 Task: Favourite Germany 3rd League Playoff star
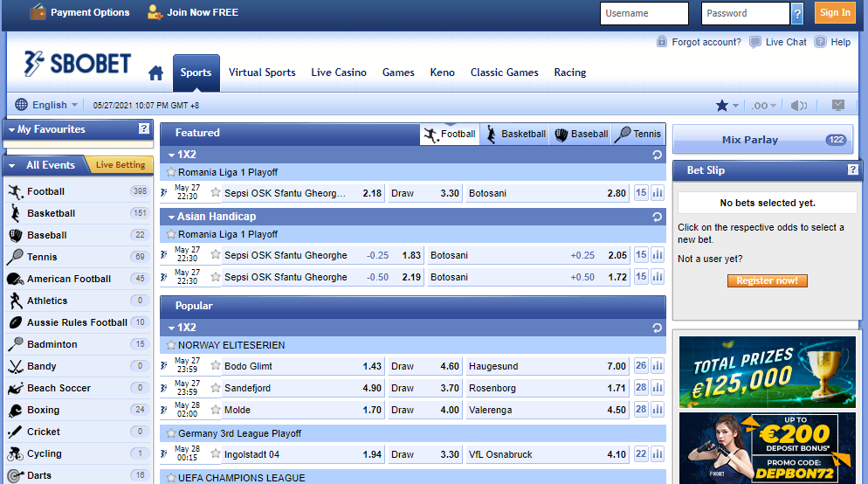171,433
